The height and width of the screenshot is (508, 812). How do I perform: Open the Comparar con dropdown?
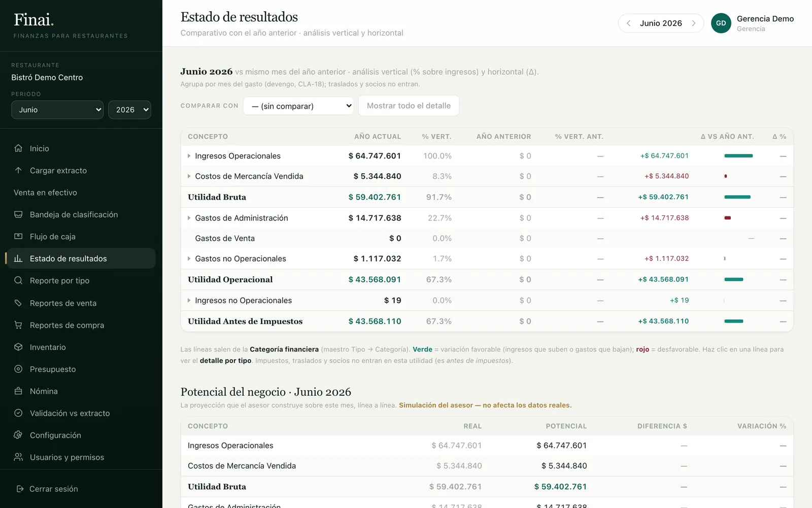pyautogui.click(x=298, y=106)
